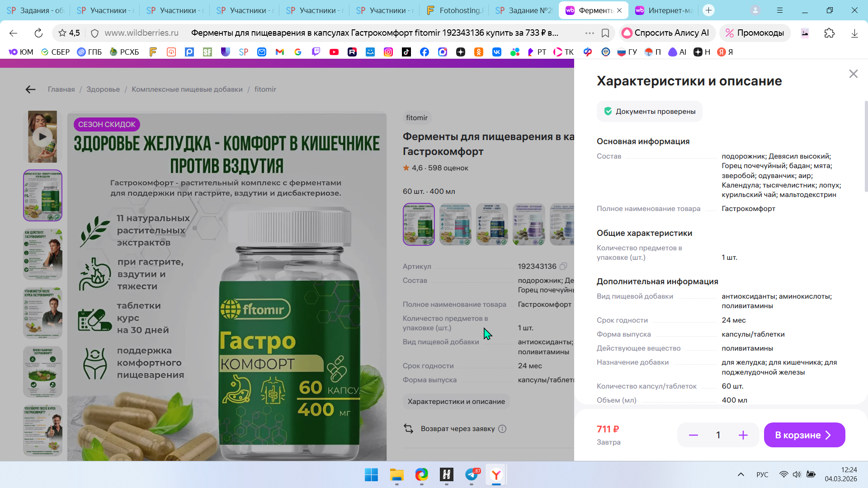This screenshot has width=868, height=488.
Task: Click the bookmark icon in address bar
Action: [605, 33]
